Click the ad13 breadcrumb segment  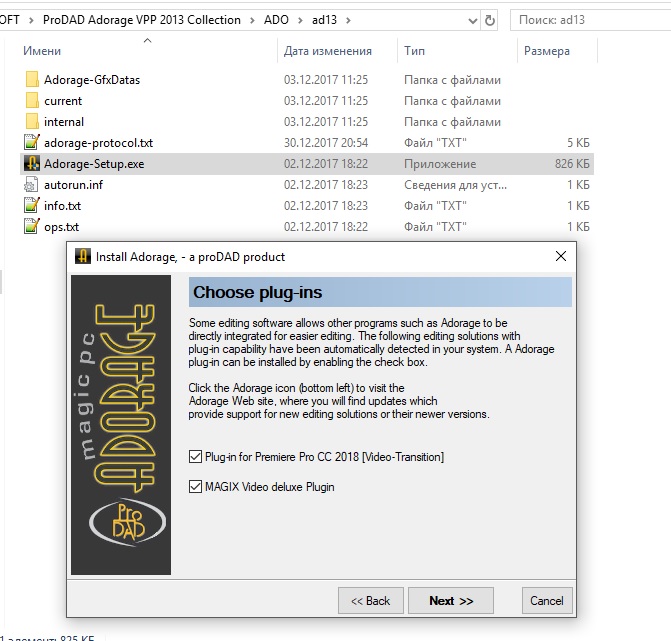[x=324, y=20]
